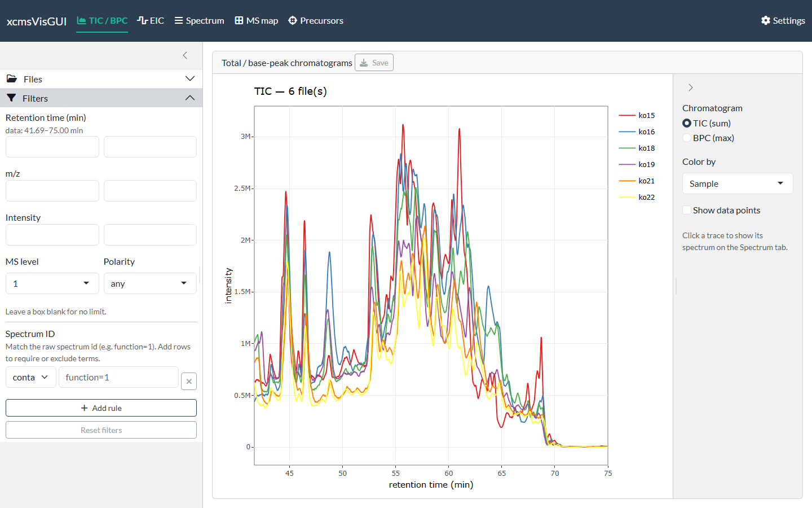The width and height of the screenshot is (812, 508).
Task: Click the Spectrum bars icon
Action: (x=179, y=20)
